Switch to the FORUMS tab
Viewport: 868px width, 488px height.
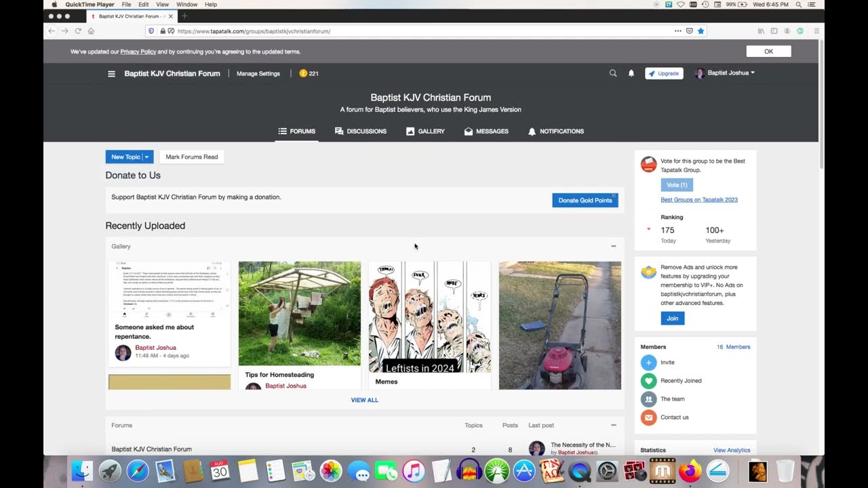[x=297, y=131]
